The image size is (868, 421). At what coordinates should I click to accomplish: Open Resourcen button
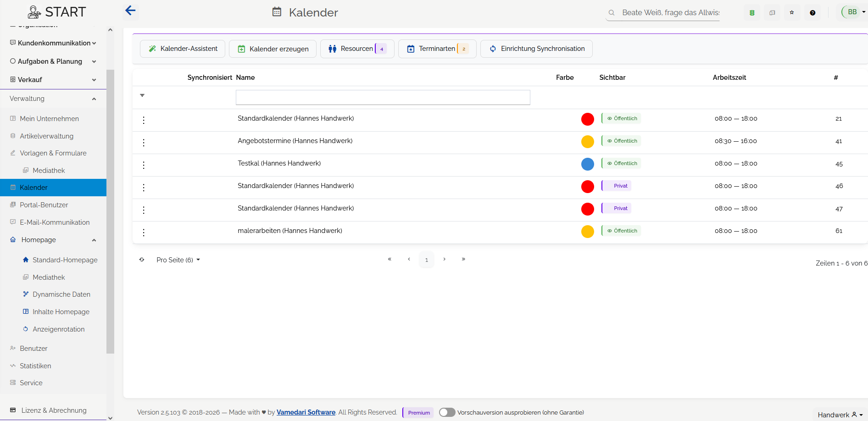click(357, 49)
